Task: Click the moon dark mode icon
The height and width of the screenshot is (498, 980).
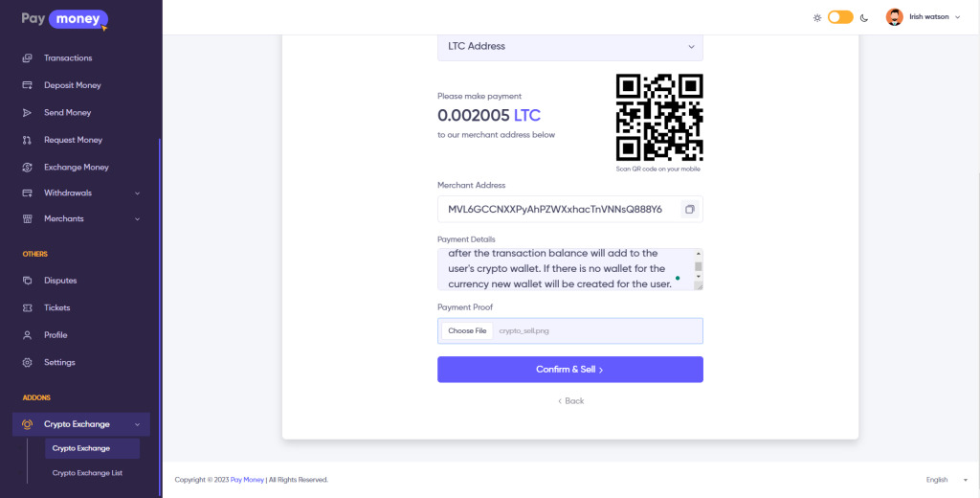Action: [x=864, y=17]
